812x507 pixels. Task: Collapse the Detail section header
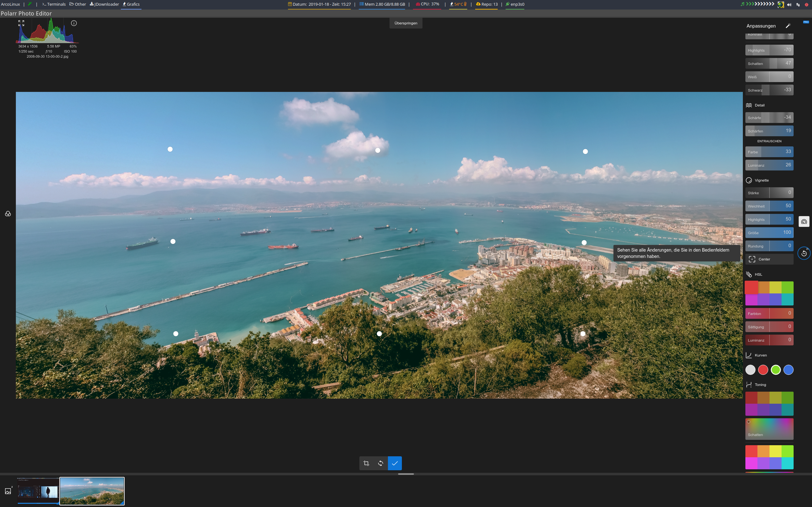tap(759, 105)
